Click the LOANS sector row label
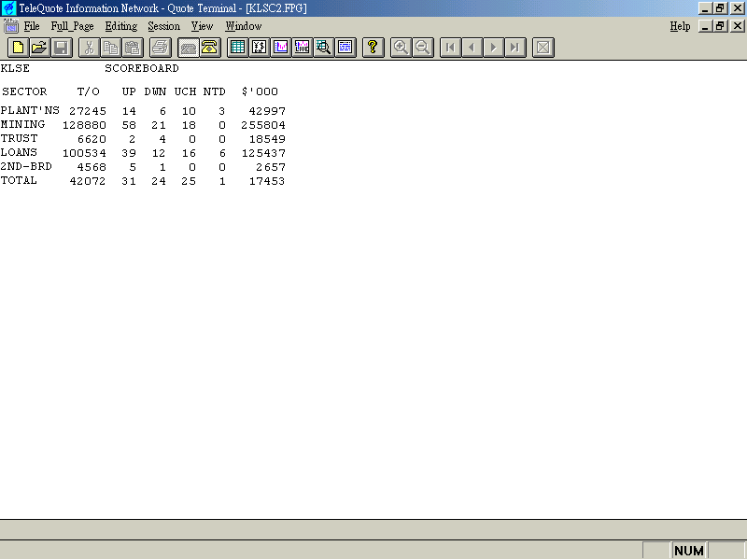 19,152
